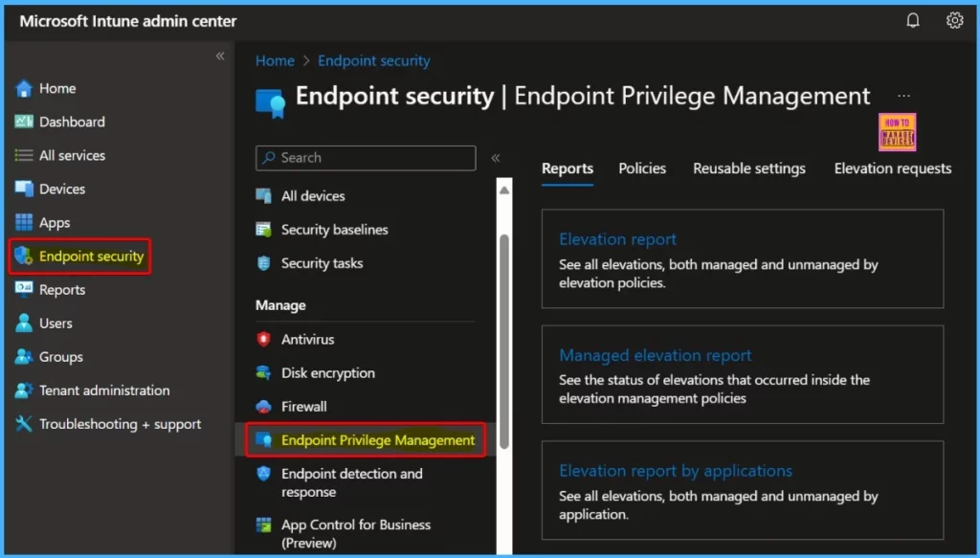Click Dashboard chart icon in sidebar
The width and height of the screenshot is (980, 558).
24,122
